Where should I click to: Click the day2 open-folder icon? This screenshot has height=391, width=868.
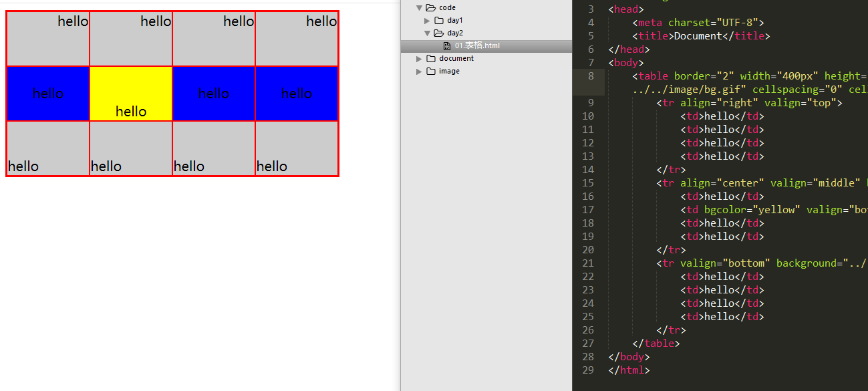tap(439, 33)
